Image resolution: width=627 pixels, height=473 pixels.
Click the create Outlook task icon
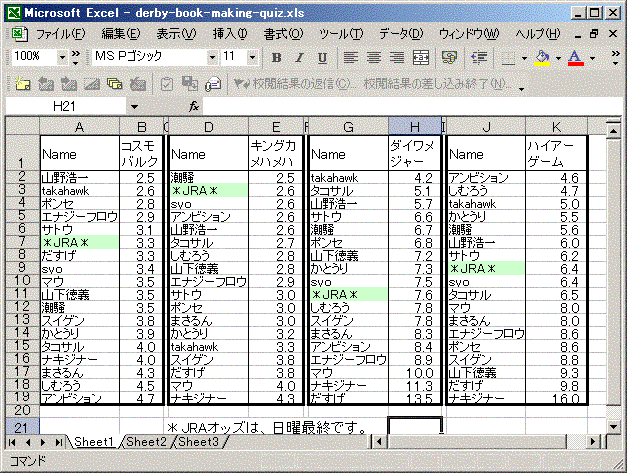167,84
